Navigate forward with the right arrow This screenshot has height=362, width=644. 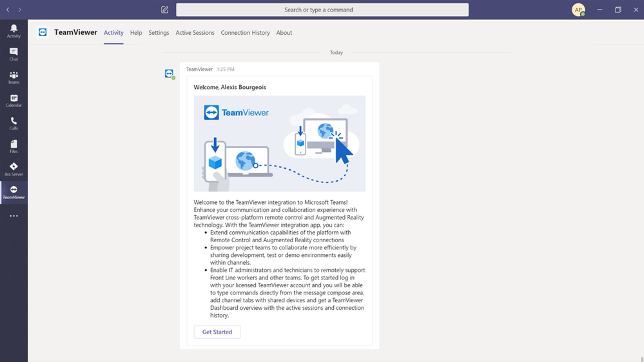point(19,10)
